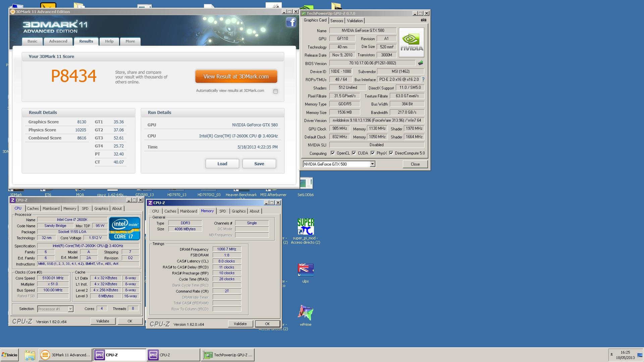Screen dimensions: 644x362
Task: Switch to the first CPU-Z taskbar item
Action: click(119, 355)
